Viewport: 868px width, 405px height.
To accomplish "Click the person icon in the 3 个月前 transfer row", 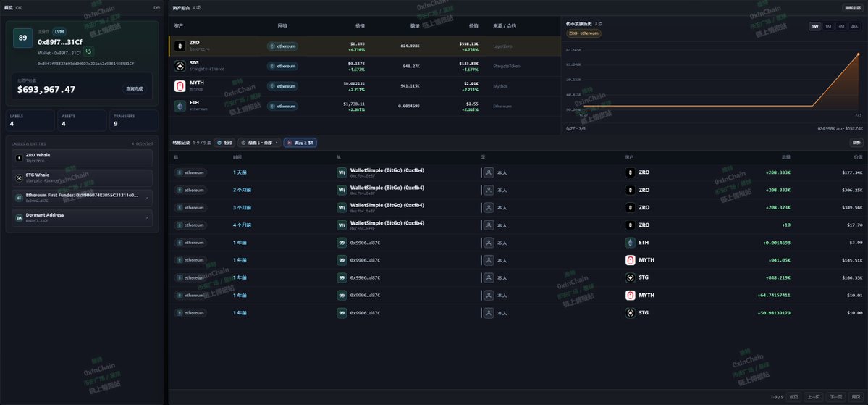I will [489, 207].
